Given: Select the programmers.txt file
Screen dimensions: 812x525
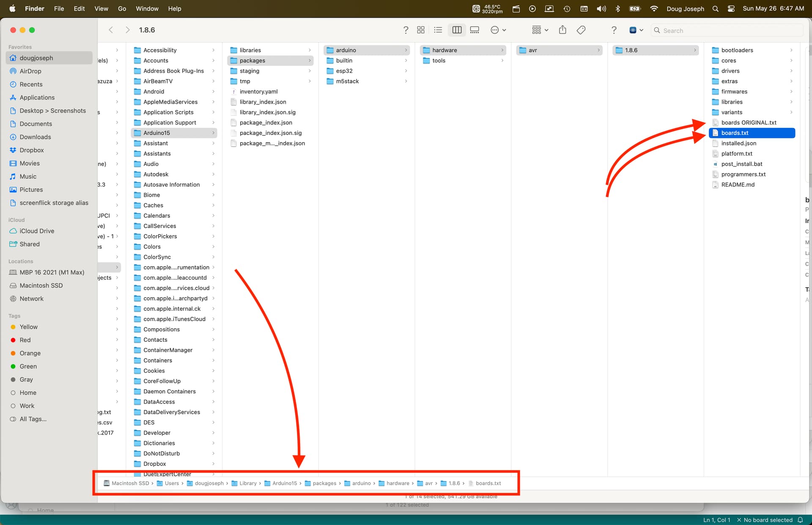Looking at the screenshot, I should pyautogui.click(x=752, y=174).
